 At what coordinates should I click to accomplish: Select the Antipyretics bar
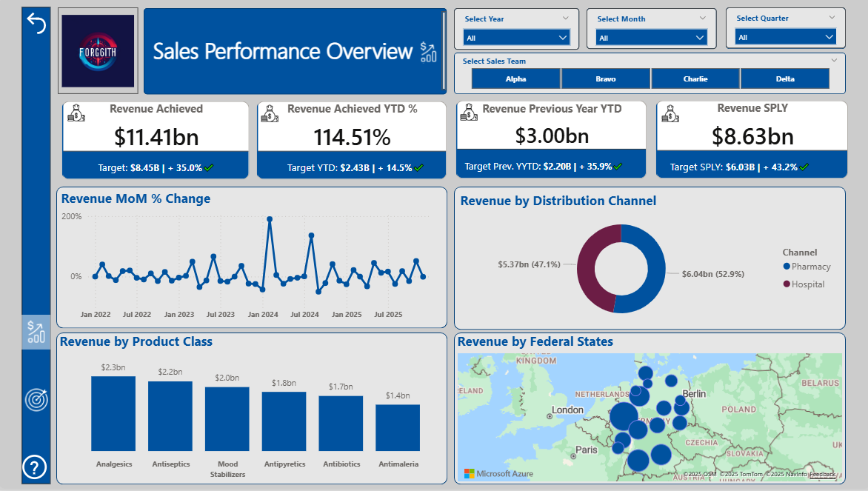click(x=284, y=421)
